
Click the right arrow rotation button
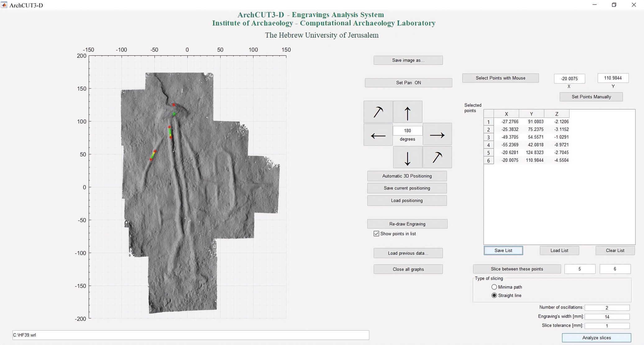[x=437, y=135]
